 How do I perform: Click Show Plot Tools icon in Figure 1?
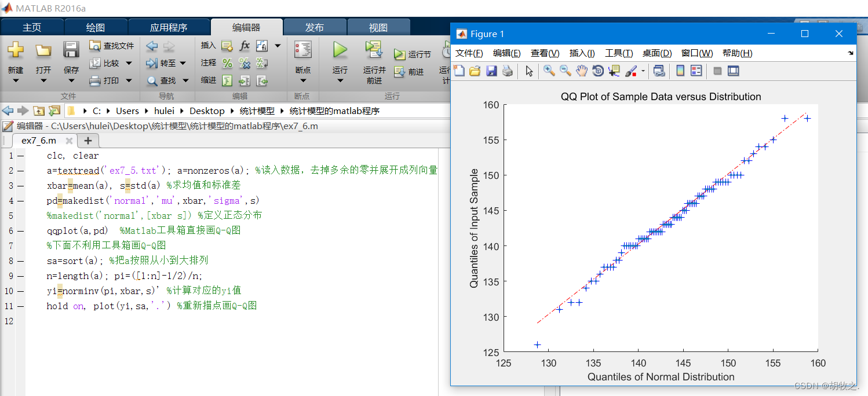(734, 71)
